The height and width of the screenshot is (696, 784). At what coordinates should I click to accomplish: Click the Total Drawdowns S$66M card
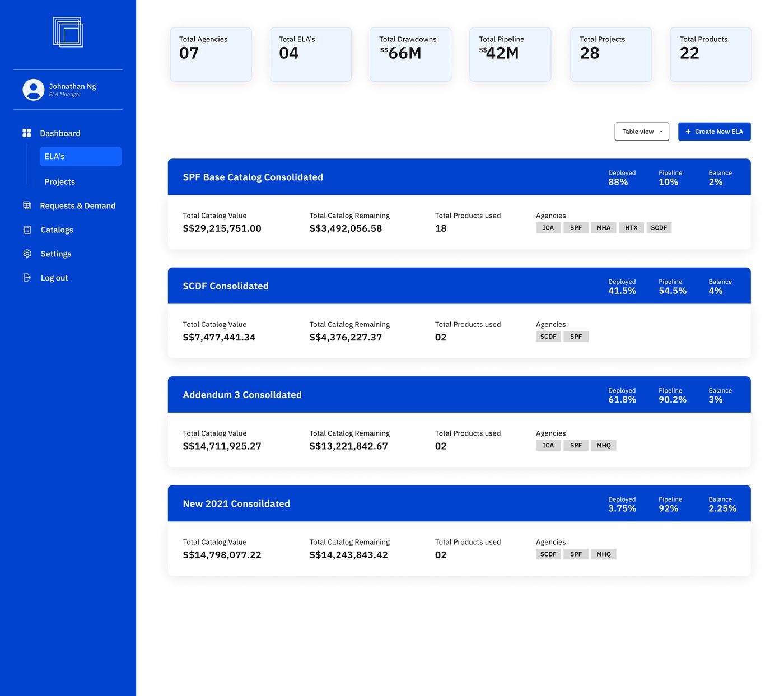click(410, 54)
